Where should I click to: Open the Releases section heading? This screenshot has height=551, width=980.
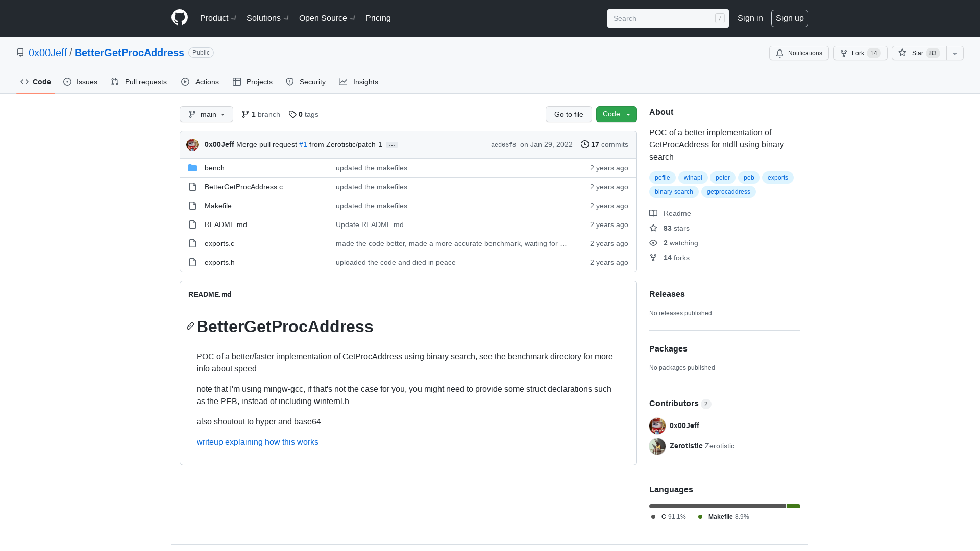[667, 294]
